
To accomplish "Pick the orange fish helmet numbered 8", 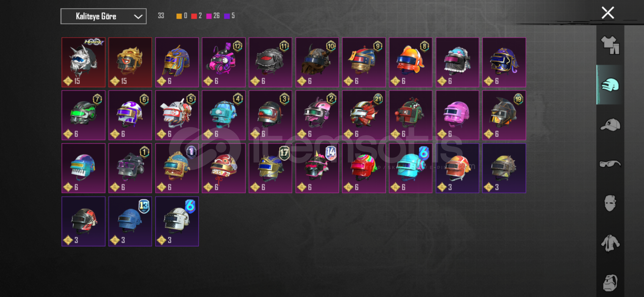I will click(x=410, y=62).
